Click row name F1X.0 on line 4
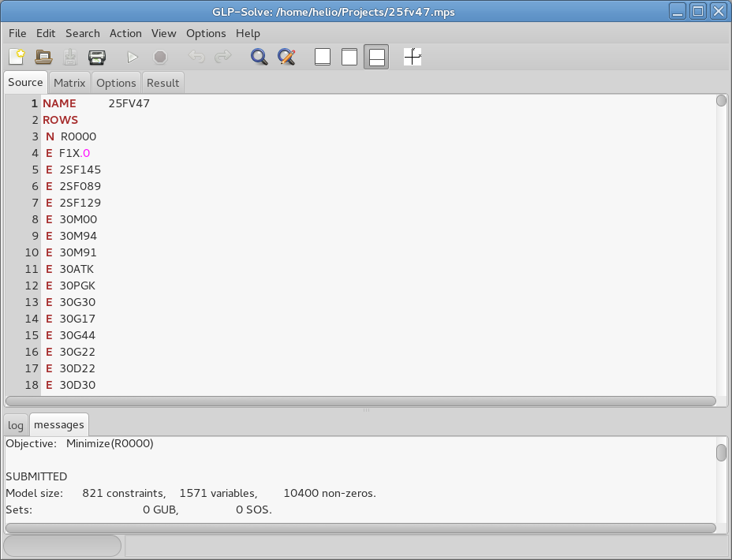This screenshot has height=560, width=732. tap(75, 153)
